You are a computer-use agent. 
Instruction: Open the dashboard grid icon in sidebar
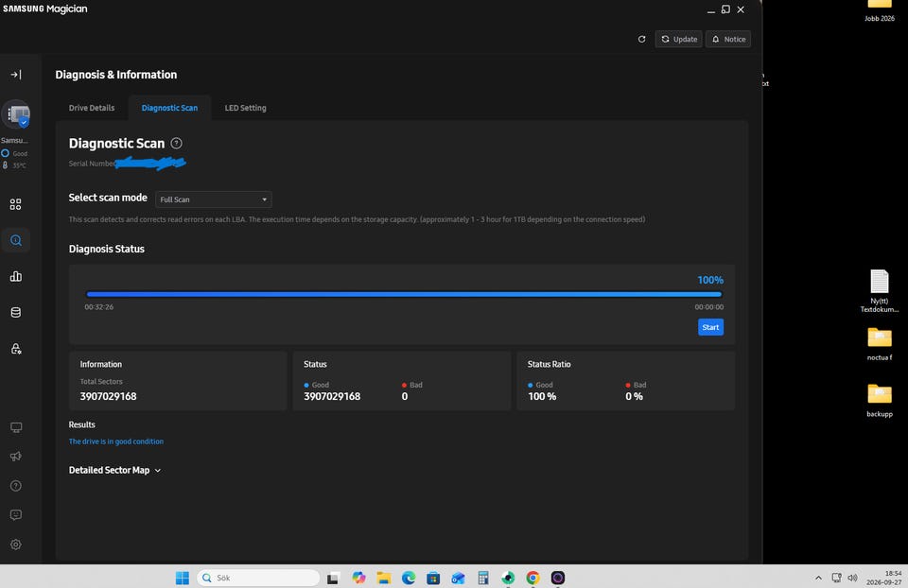pyautogui.click(x=16, y=204)
